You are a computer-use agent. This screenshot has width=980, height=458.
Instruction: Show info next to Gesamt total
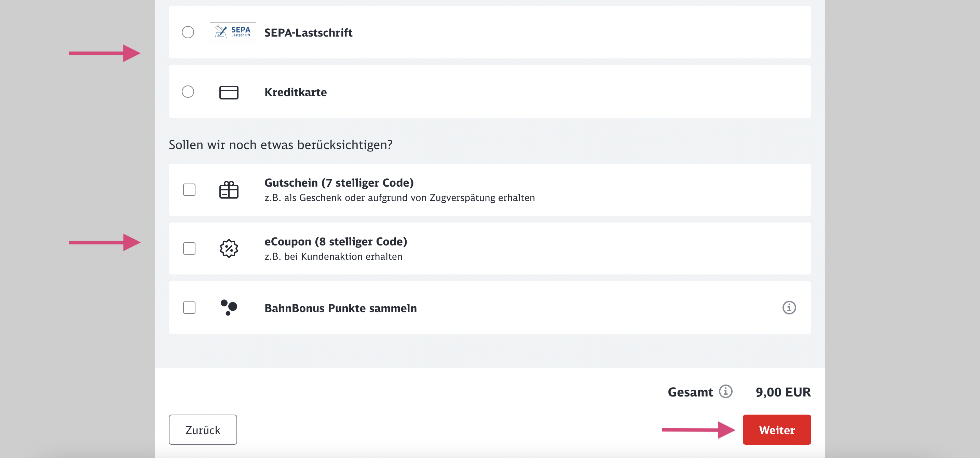(x=725, y=391)
